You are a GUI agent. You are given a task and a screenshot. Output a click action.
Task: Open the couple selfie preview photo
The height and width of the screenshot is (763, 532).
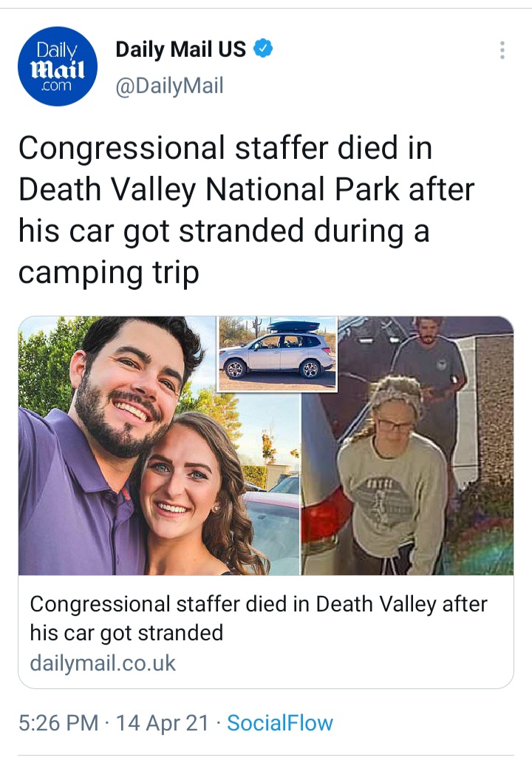pos(160,445)
